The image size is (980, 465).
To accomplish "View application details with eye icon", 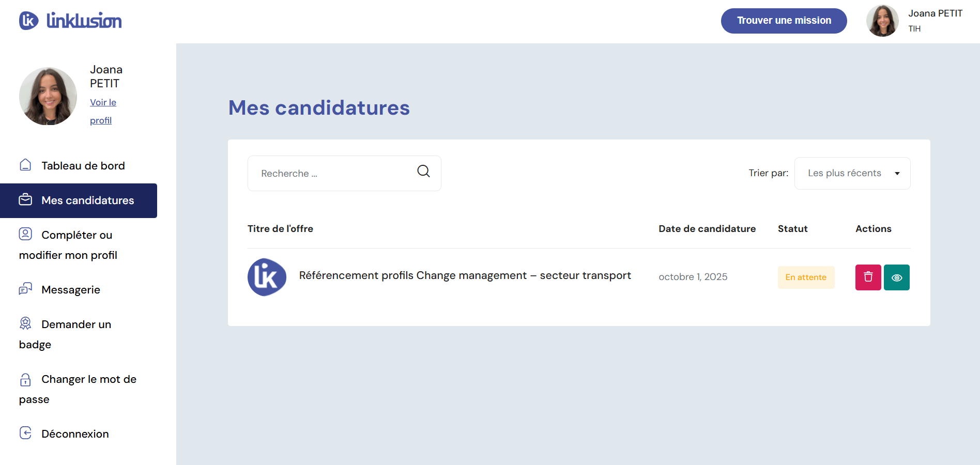I will [x=896, y=277].
